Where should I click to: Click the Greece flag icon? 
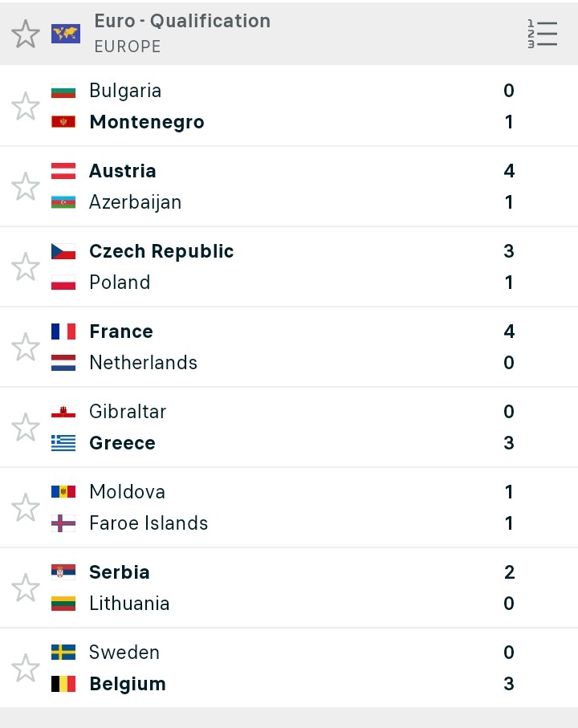[63, 443]
